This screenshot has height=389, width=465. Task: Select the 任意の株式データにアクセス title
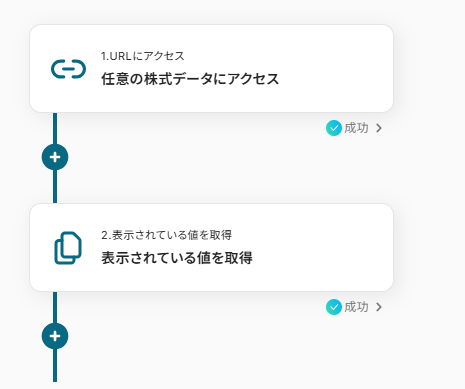point(190,79)
